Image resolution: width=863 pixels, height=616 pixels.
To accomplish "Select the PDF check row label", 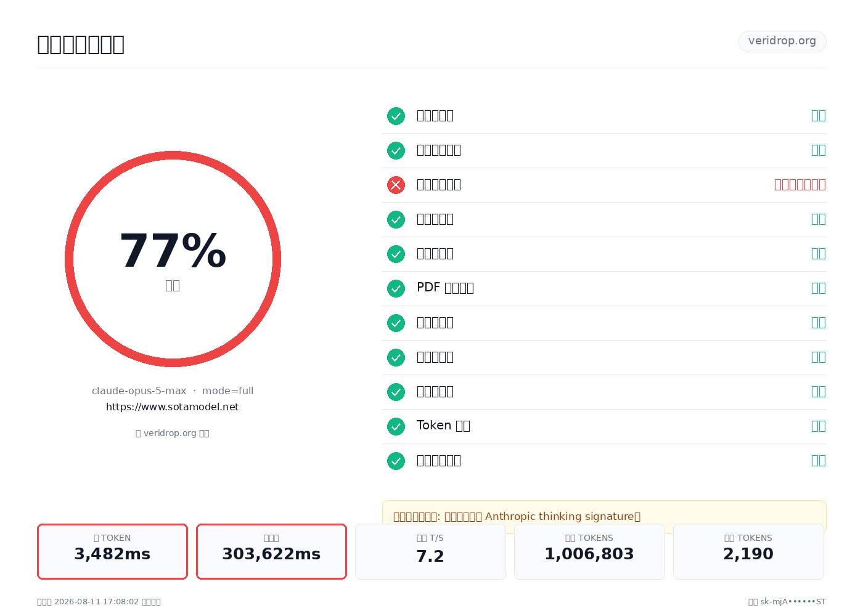I will click(x=445, y=288).
